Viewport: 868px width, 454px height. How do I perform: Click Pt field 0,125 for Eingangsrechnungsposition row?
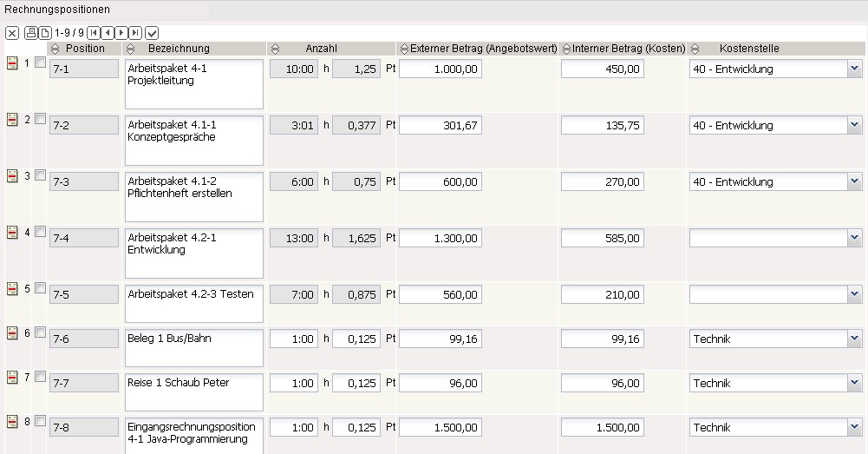click(356, 428)
